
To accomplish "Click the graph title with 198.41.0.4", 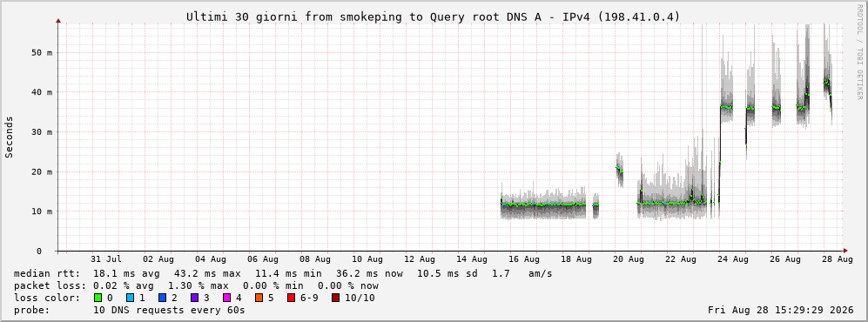I will (x=433, y=17).
